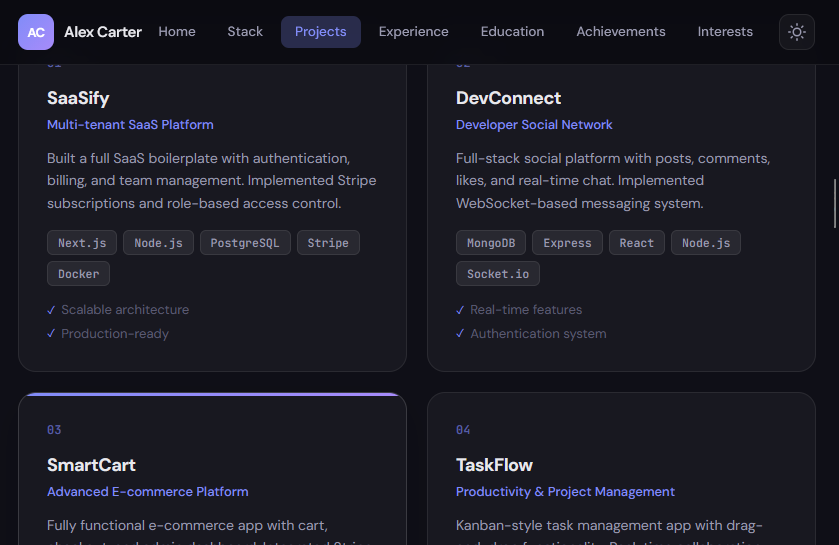Toggle the light/dark theme sun button
839x545 pixels.
pyautogui.click(x=797, y=32)
